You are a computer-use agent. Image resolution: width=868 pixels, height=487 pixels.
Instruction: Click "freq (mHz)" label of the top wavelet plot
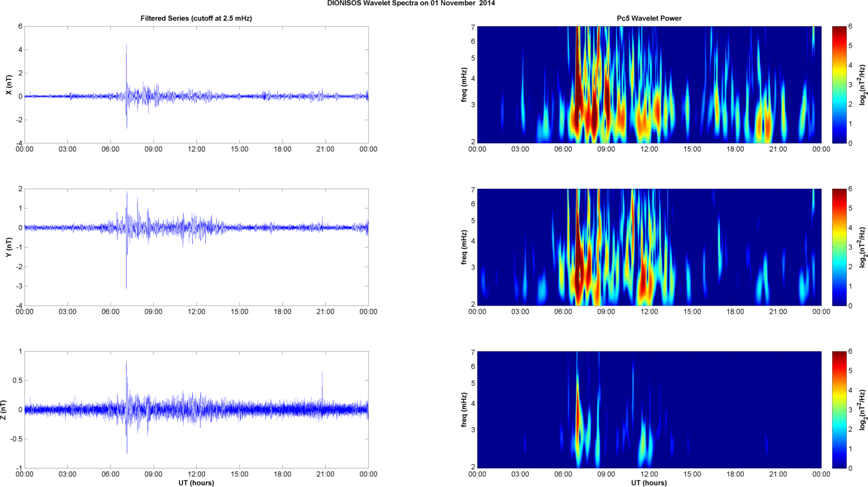[465, 84]
